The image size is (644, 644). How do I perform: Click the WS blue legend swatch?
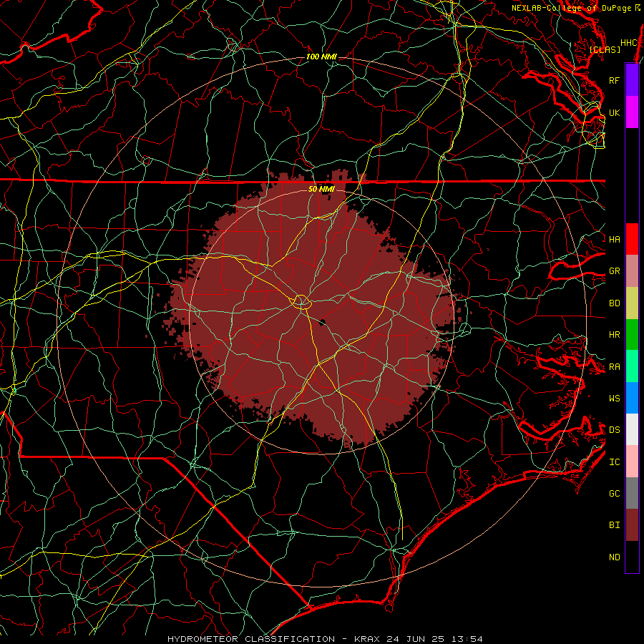coord(632,398)
